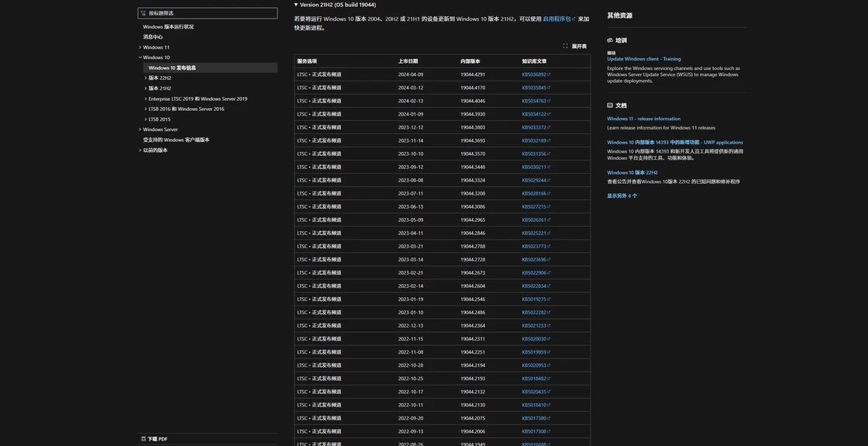Open Windows 版本运行状况 in sidebar

coord(168,26)
